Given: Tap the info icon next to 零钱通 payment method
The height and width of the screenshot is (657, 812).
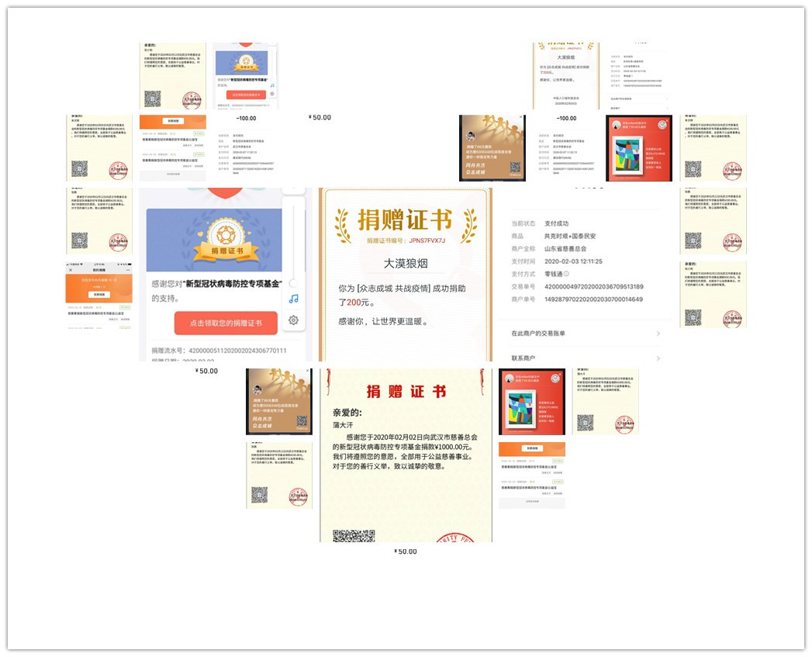Looking at the screenshot, I should pyautogui.click(x=566, y=274).
